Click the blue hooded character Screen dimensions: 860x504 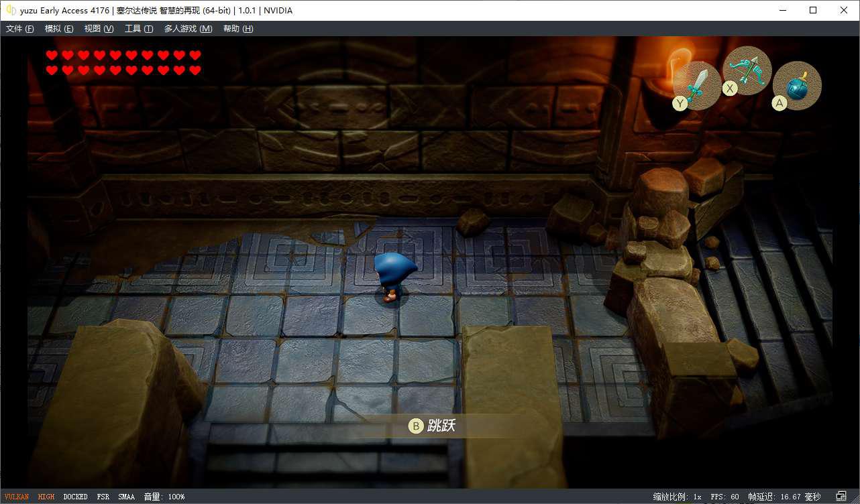click(x=394, y=277)
